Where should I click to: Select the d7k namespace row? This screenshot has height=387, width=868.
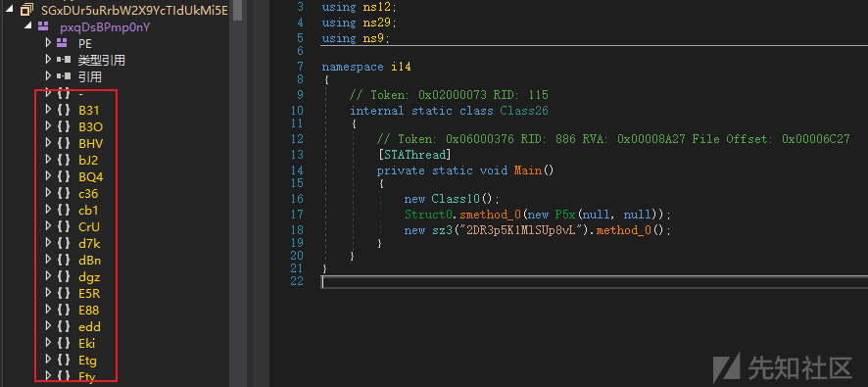(x=89, y=243)
